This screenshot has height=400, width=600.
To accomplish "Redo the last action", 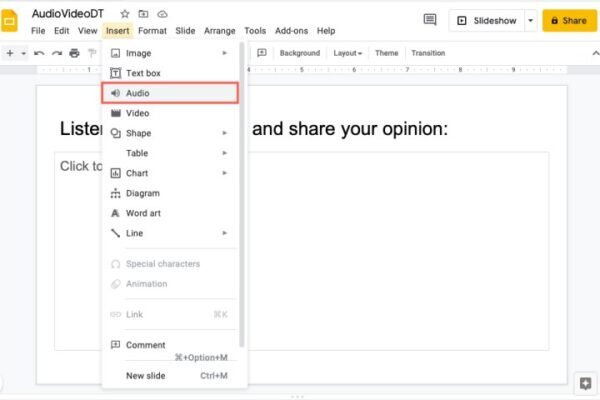I will tap(57, 53).
